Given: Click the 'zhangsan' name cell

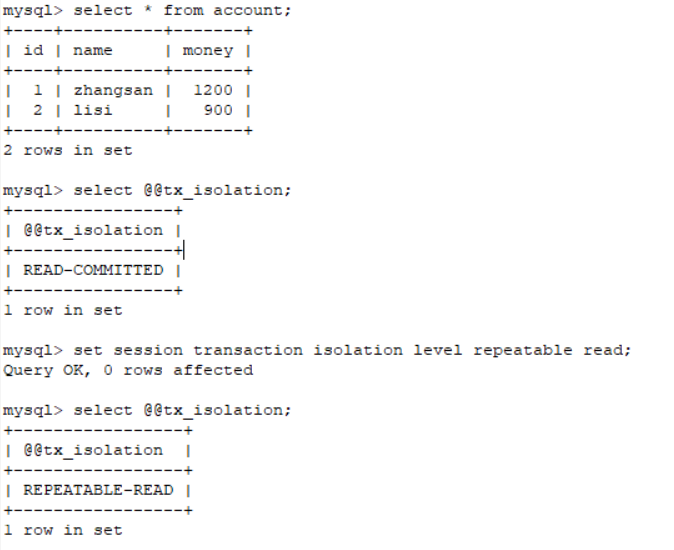Looking at the screenshot, I should (x=113, y=91).
